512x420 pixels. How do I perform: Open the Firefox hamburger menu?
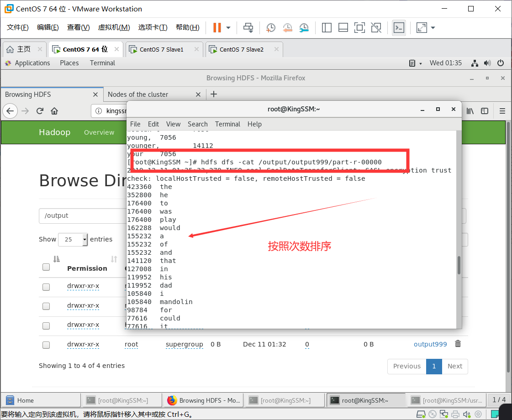(x=502, y=111)
